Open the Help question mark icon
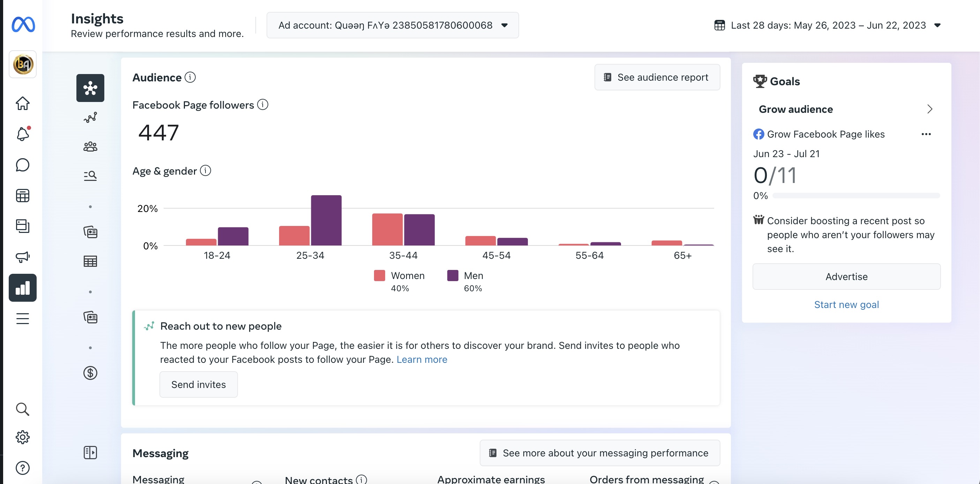The width and height of the screenshot is (980, 484). point(22,468)
